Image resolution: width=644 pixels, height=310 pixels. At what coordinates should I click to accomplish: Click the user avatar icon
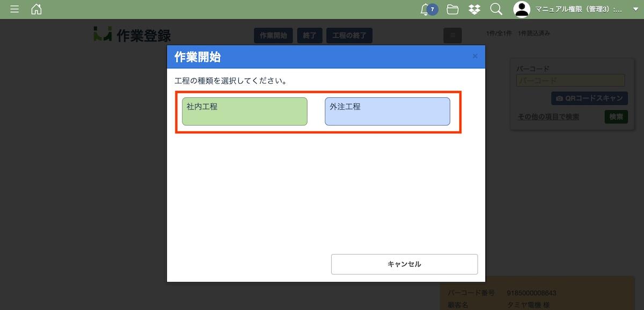(x=522, y=9)
